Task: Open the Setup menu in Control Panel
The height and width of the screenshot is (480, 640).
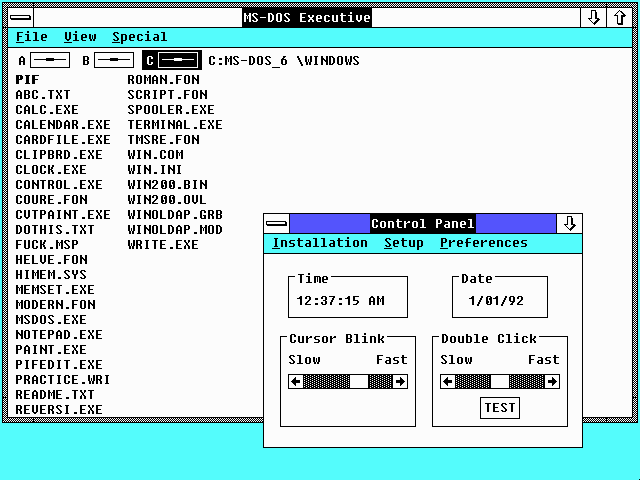Action: (404, 243)
